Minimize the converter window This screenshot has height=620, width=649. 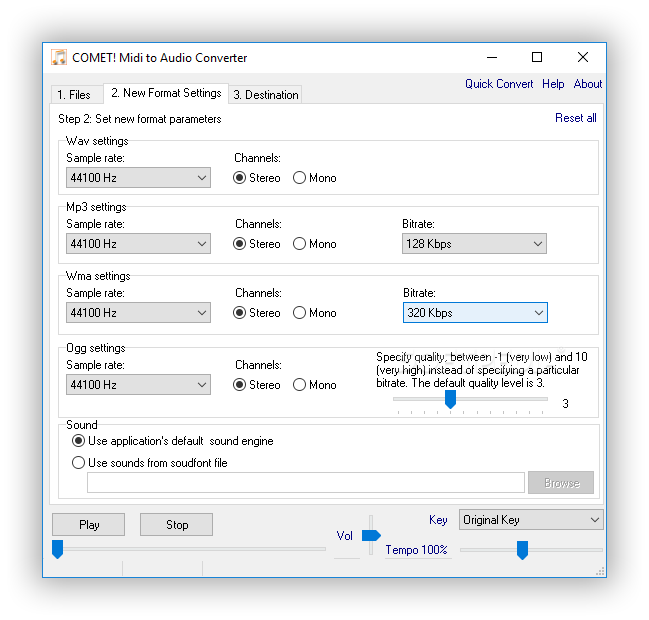coord(491,58)
